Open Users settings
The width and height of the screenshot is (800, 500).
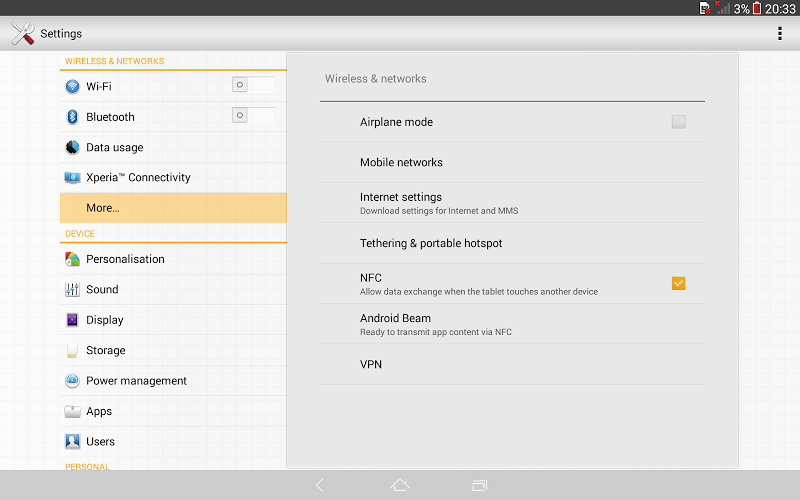[x=173, y=441]
